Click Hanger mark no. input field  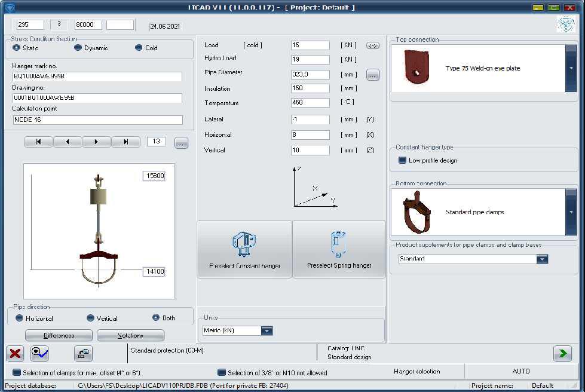click(x=97, y=76)
